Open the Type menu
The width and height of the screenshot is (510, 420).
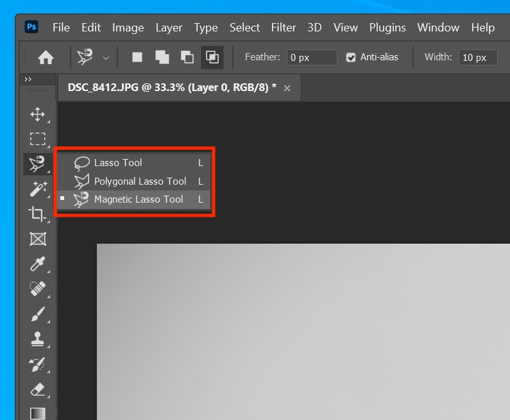click(x=205, y=28)
